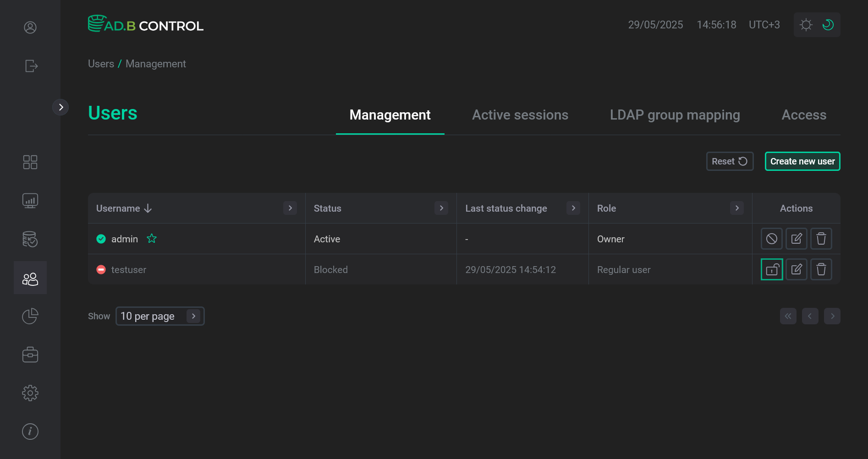Click the Create new user button
Viewport: 868px width, 459px height.
pyautogui.click(x=802, y=161)
